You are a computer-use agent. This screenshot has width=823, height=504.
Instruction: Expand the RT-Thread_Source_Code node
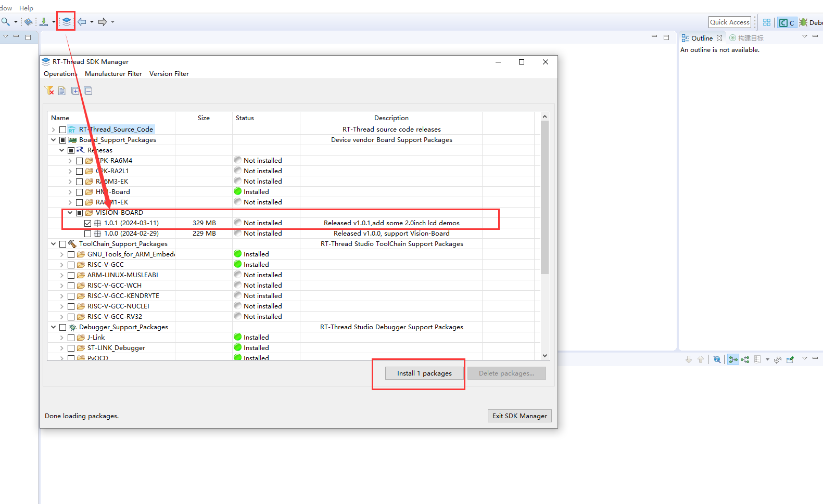(53, 130)
